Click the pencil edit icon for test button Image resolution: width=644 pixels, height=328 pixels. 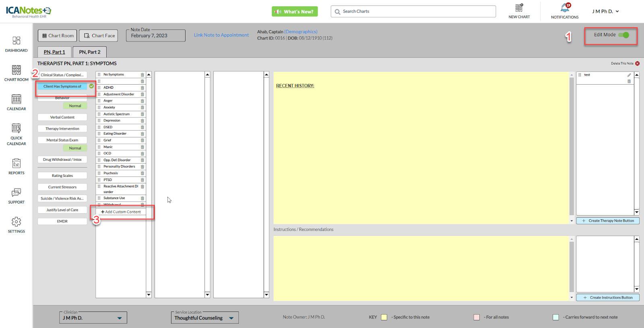tap(629, 75)
